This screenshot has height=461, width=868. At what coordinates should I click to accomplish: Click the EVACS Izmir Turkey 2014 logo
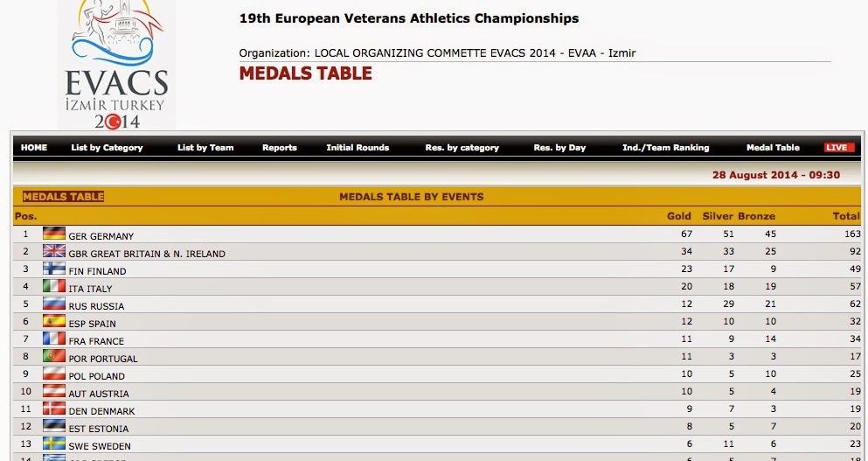pos(116,66)
